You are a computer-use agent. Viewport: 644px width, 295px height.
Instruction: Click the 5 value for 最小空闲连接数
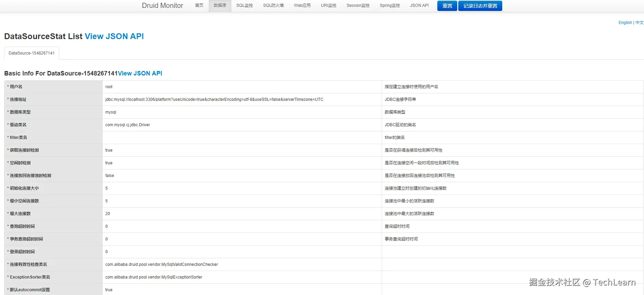[x=106, y=201]
